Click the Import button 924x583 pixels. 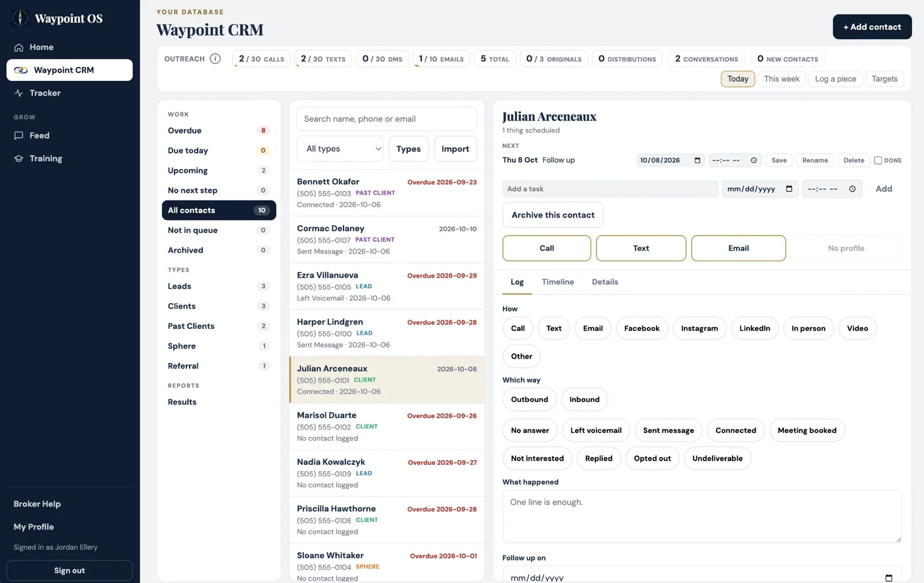point(456,149)
